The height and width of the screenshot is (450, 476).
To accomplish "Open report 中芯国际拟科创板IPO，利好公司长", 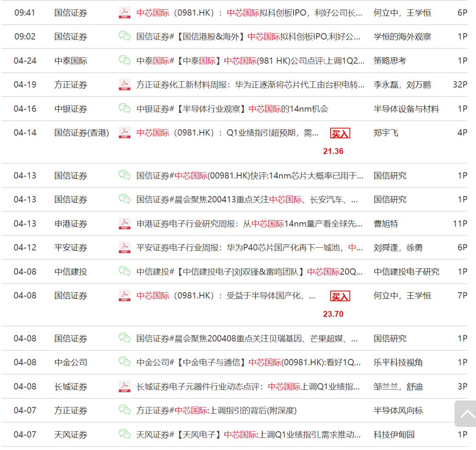I will 249,13.
